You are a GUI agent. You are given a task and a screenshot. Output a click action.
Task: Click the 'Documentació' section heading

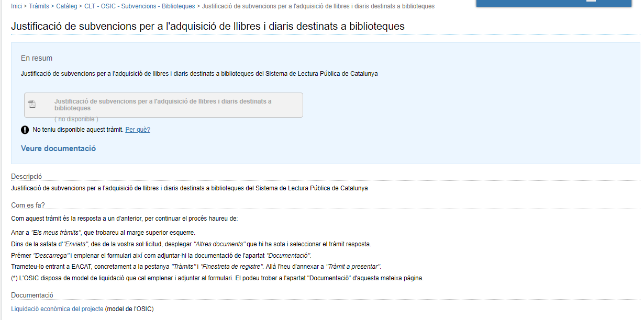point(32,295)
